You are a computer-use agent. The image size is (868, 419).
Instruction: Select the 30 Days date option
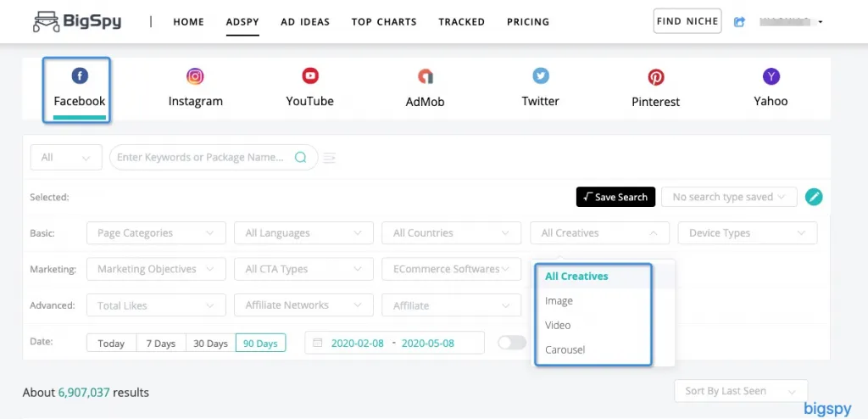[210, 344]
